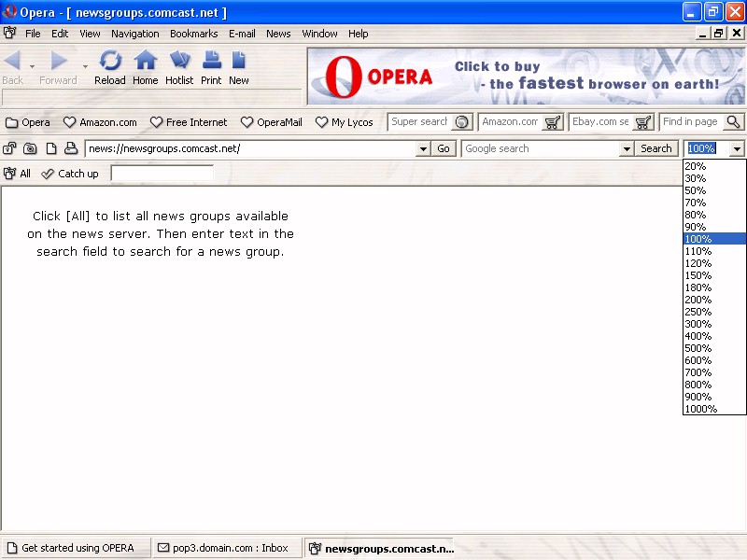Click Catch up for the newsgroup
Image resolution: width=747 pixels, height=560 pixels.
(x=69, y=174)
